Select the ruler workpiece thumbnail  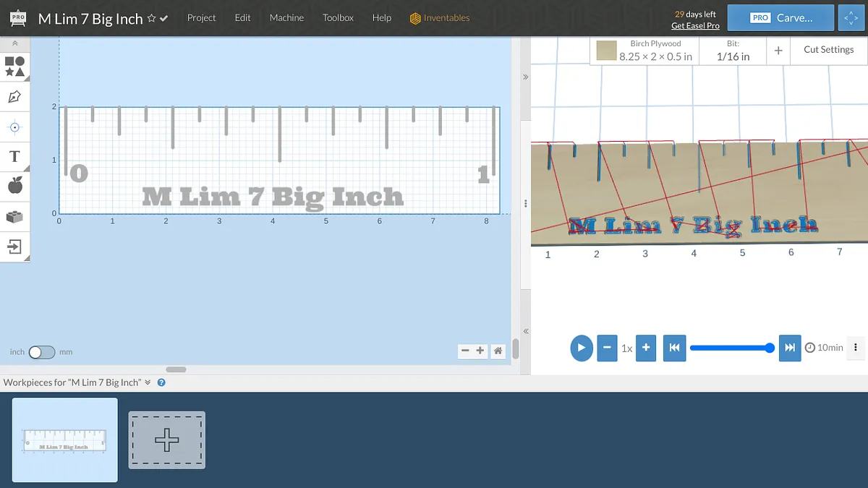pos(65,440)
